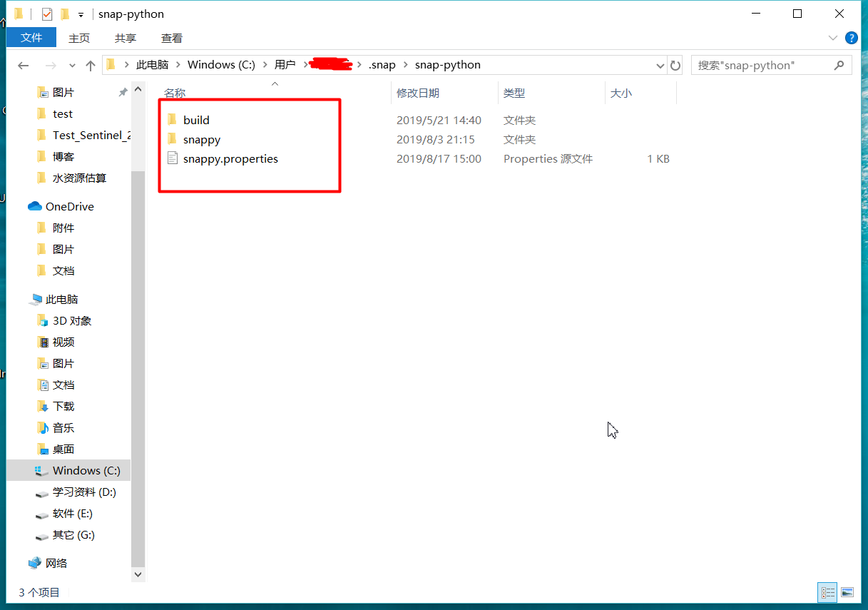
Task: Click inside the search box
Action: click(x=756, y=64)
